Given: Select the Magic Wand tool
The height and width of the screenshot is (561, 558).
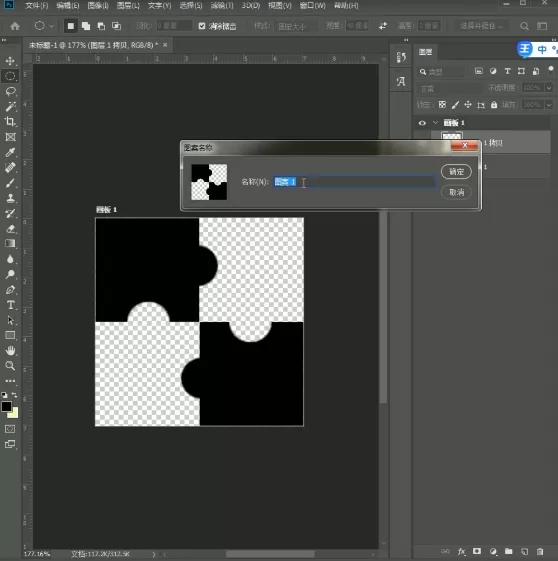Looking at the screenshot, I should coord(10,106).
